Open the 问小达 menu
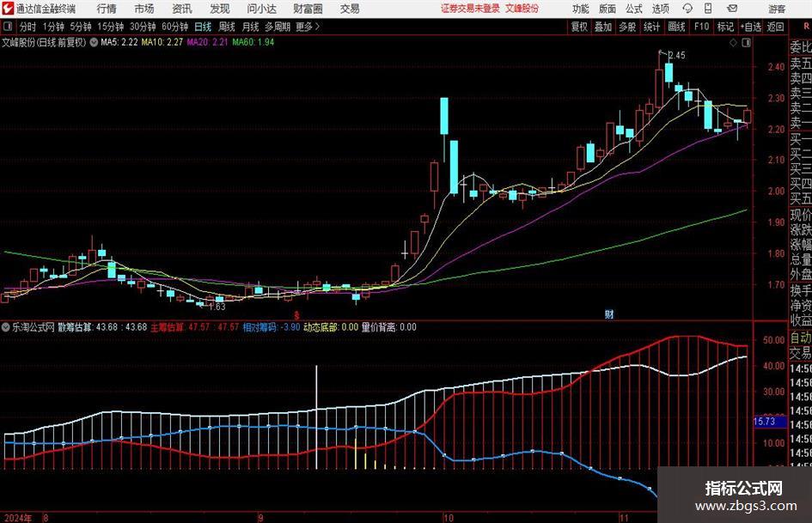 pyautogui.click(x=261, y=9)
